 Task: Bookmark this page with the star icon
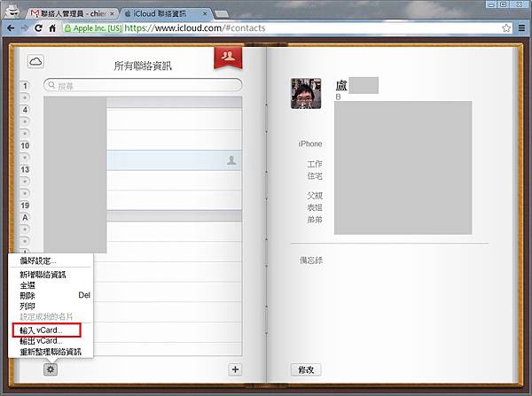506,28
